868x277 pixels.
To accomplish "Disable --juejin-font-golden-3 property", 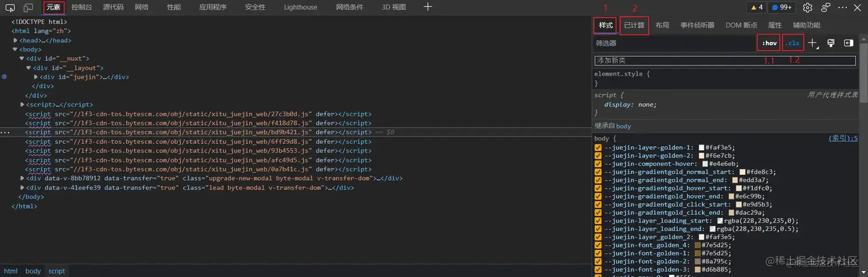I will (598, 269).
